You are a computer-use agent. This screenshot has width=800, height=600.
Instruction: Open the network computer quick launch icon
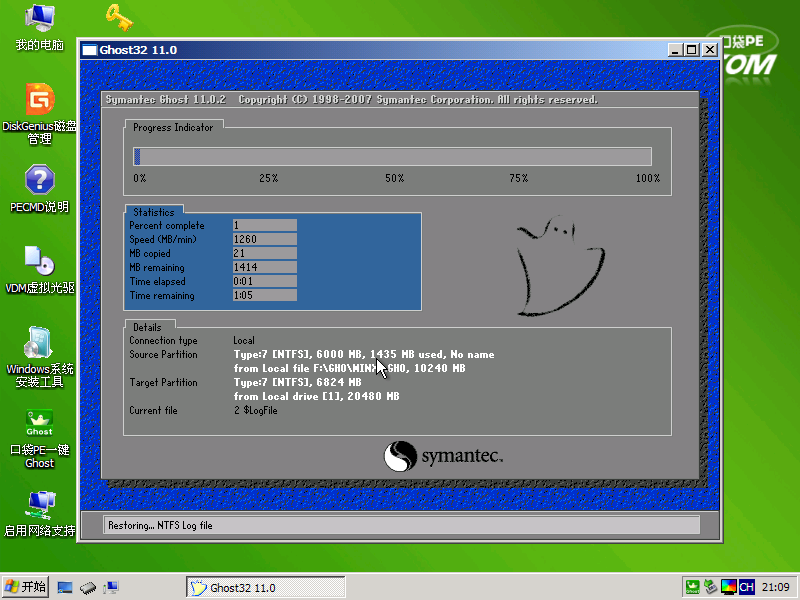tap(110, 587)
